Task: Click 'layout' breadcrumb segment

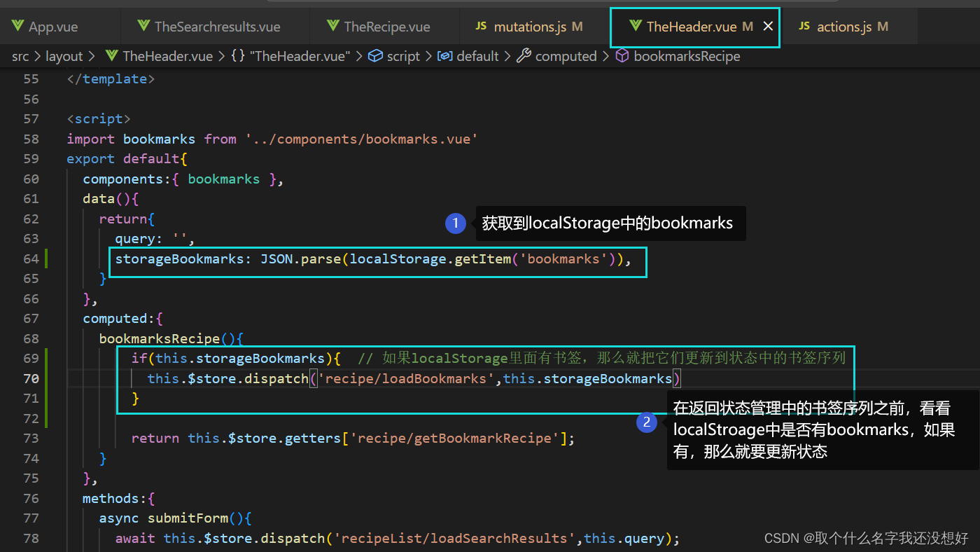Action: (x=64, y=56)
